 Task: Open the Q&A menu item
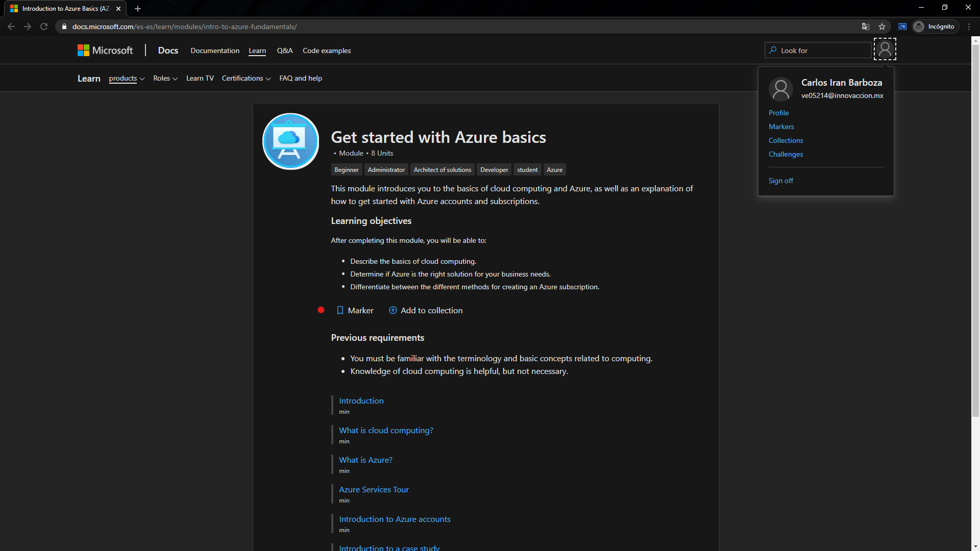285,51
